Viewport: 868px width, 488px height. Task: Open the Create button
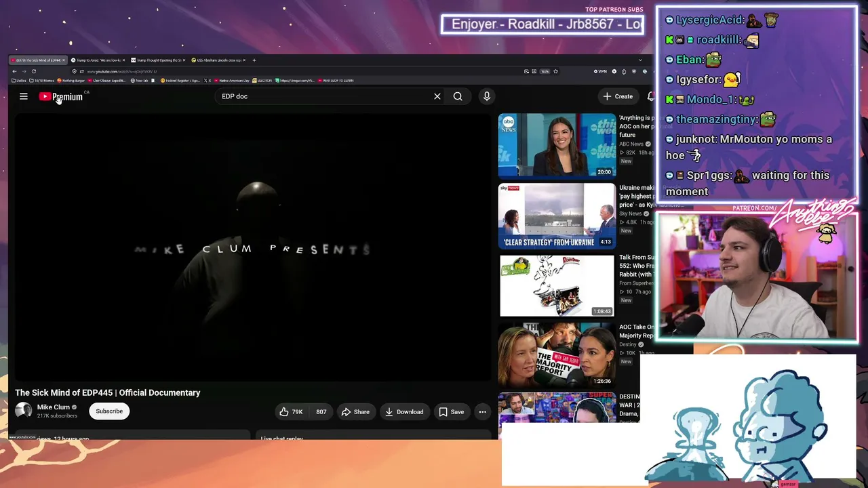coord(618,96)
